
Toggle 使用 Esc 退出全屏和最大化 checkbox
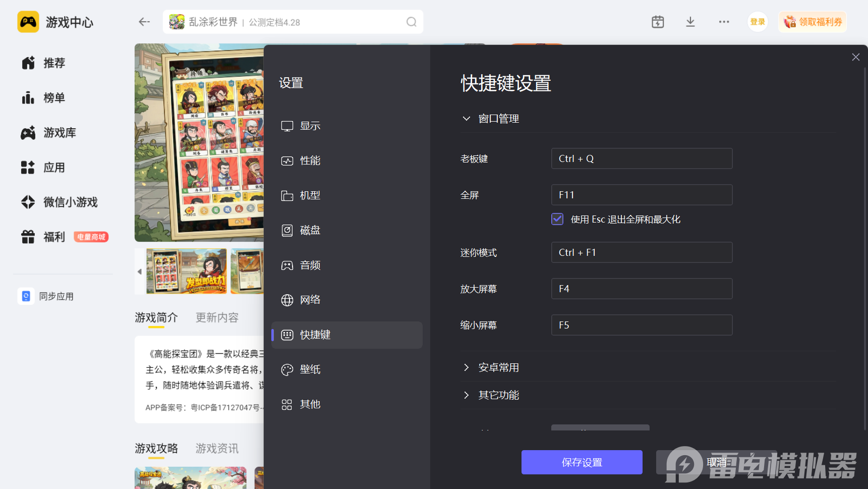pos(557,219)
